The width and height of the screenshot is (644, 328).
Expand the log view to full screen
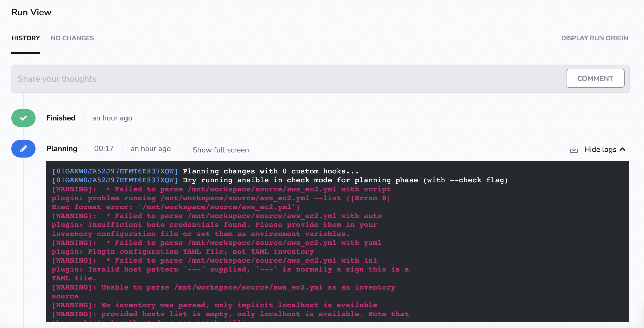click(x=220, y=150)
